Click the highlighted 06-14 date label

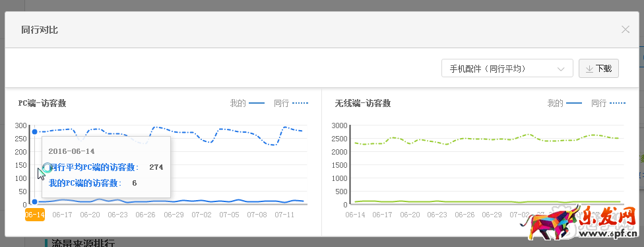[35, 215]
